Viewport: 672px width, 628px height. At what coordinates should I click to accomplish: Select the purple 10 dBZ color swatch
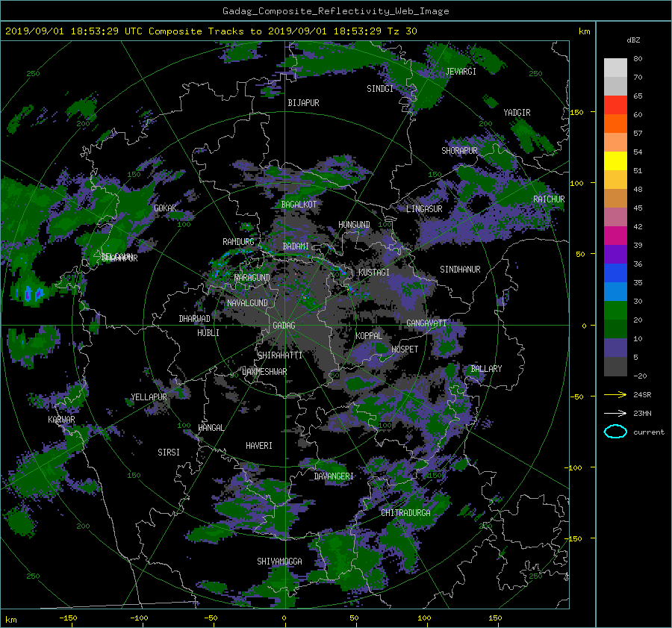pyautogui.click(x=615, y=348)
